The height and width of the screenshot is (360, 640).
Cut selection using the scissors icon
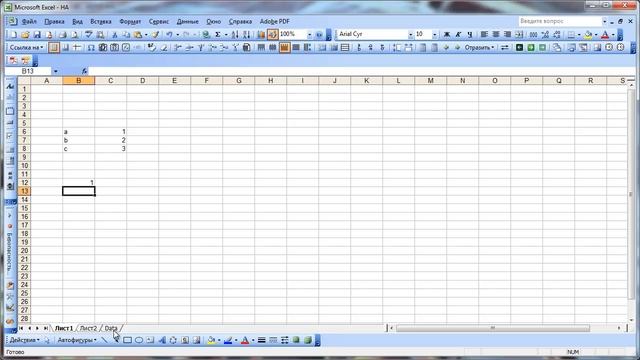click(x=115, y=35)
